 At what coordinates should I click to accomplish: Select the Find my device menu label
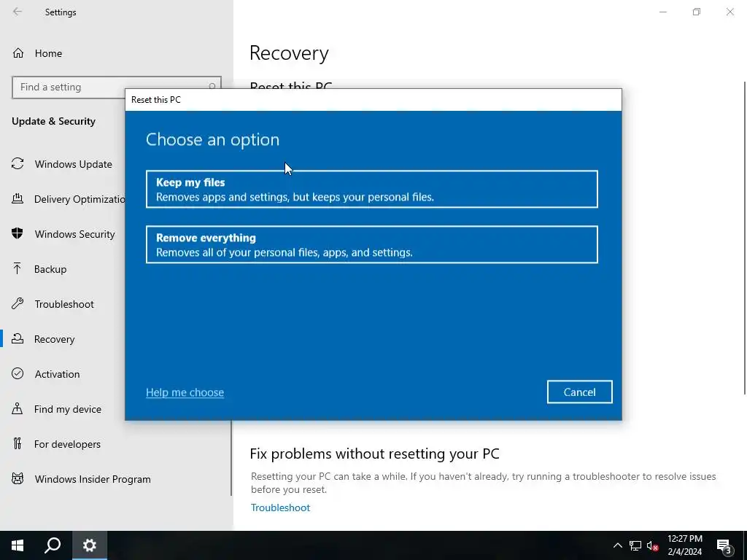coord(68,409)
